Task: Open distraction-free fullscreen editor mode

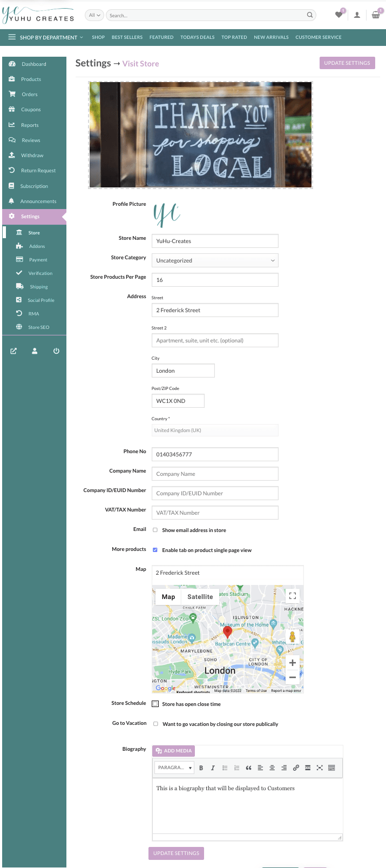Action: tap(320, 768)
